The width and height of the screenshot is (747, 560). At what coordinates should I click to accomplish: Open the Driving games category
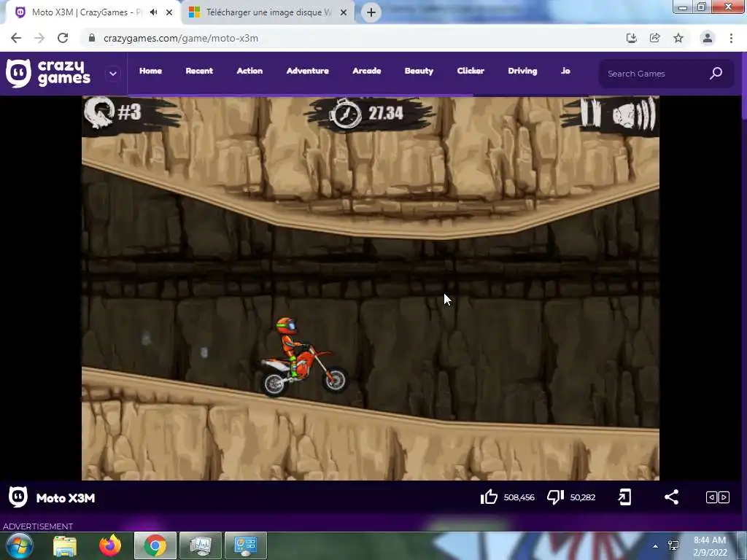[522, 71]
